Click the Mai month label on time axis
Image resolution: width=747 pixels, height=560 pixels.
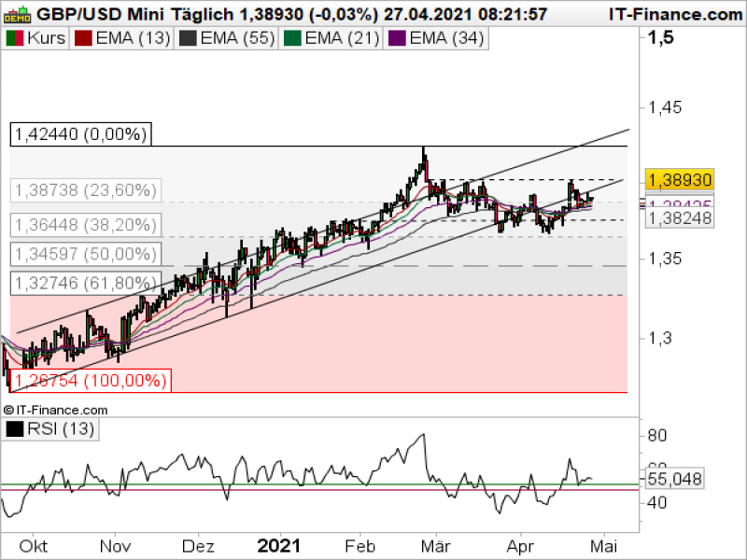click(603, 546)
